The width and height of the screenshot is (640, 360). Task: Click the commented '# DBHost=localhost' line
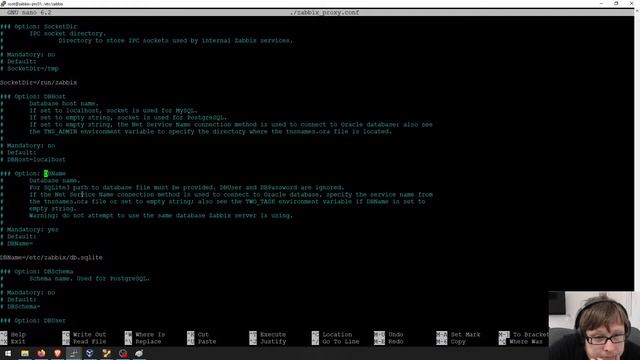[x=33, y=160]
